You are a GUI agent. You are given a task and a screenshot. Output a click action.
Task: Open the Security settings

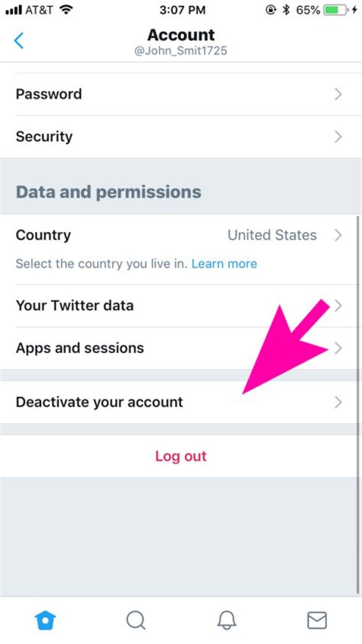point(44,136)
